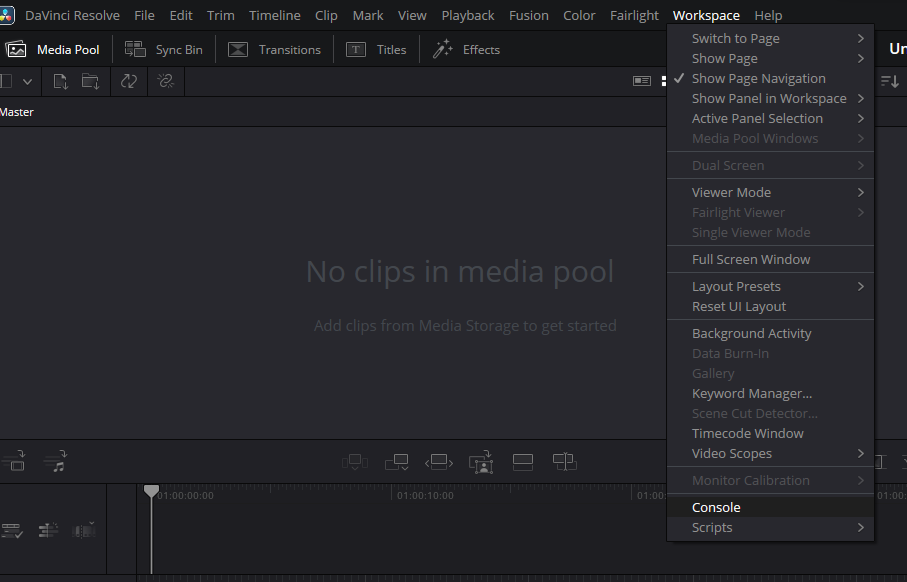This screenshot has height=582, width=907.
Task: Open Keyword Manager from the menu
Action: tap(752, 393)
